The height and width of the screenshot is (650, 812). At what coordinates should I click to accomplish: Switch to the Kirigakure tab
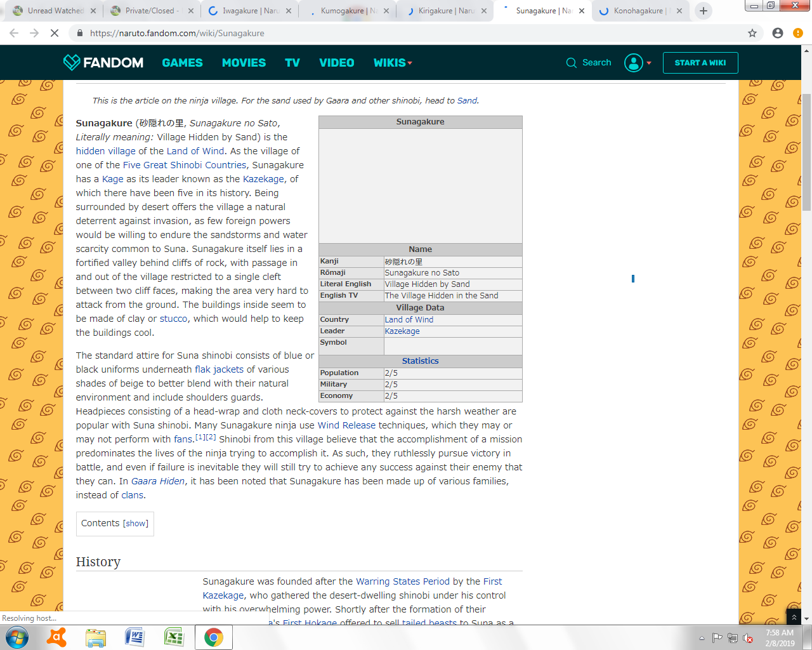445,11
